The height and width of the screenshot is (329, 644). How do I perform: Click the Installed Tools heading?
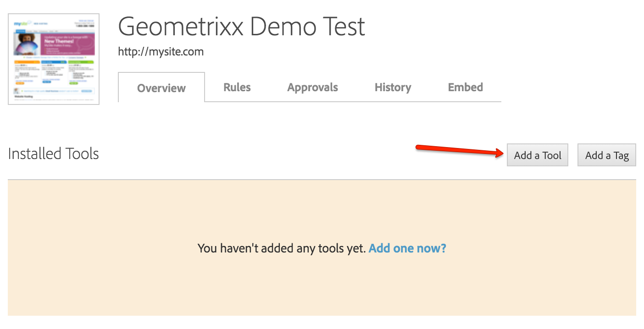(53, 154)
